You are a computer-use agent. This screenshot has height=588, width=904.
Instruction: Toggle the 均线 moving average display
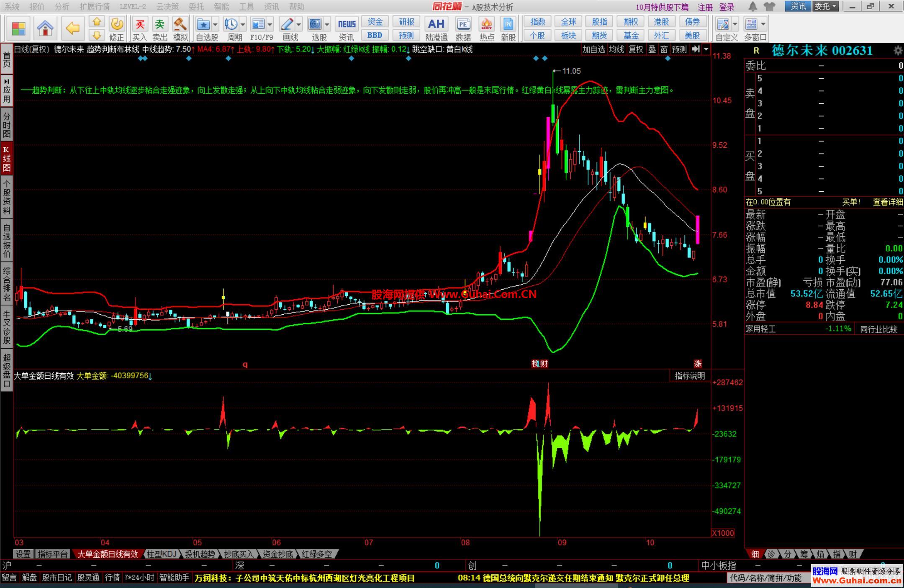tap(616, 49)
